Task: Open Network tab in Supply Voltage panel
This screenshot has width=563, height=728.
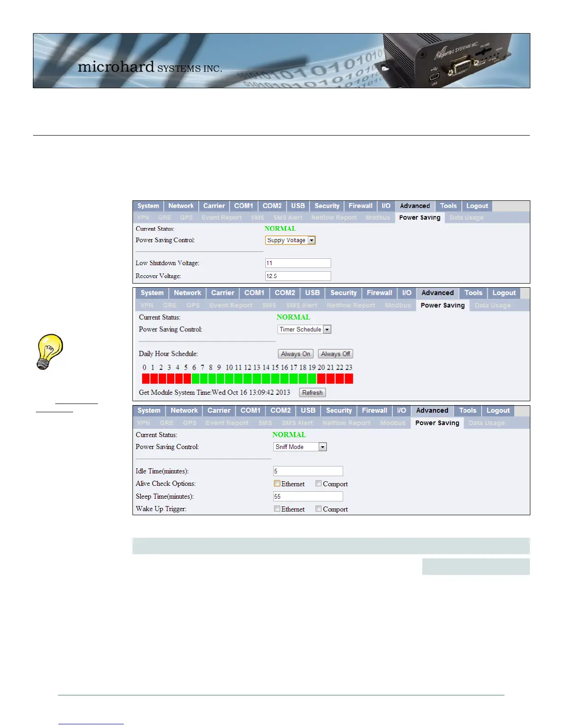Action: (x=181, y=206)
